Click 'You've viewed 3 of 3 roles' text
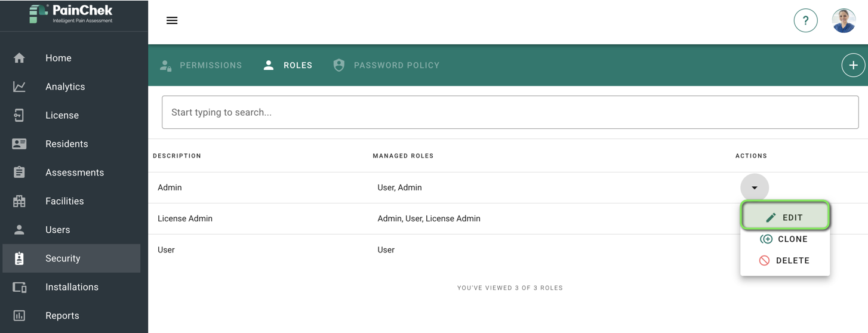This screenshot has height=333, width=868. [510, 288]
